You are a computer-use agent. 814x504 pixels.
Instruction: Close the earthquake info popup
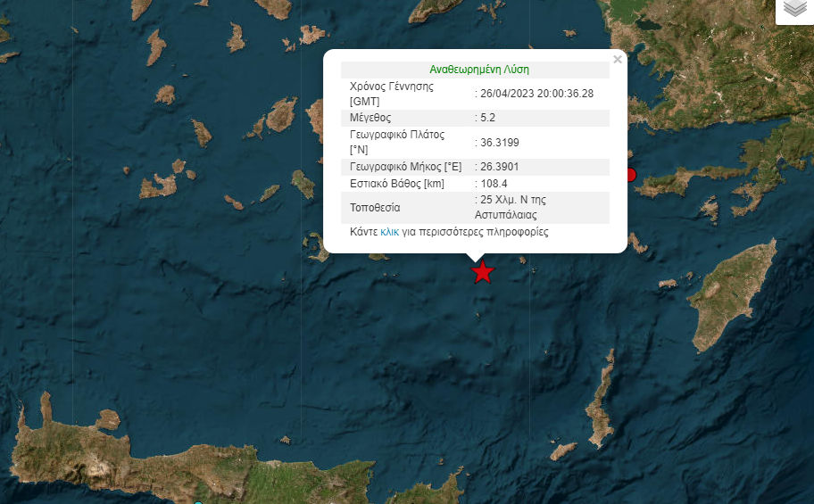click(x=618, y=60)
